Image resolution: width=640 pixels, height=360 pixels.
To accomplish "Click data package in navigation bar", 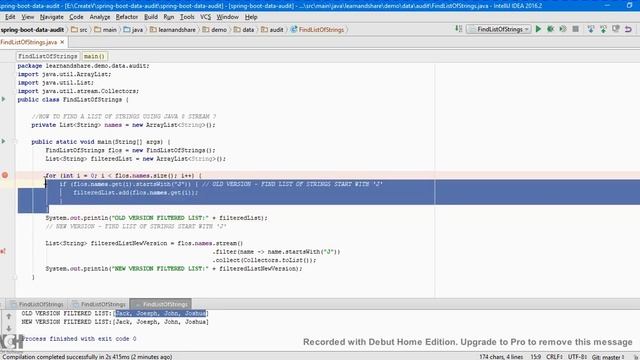I will click(x=244, y=29).
